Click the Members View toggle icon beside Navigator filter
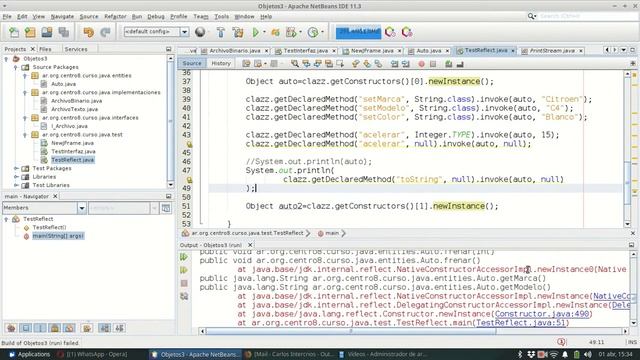640x360 pixels. (166, 208)
